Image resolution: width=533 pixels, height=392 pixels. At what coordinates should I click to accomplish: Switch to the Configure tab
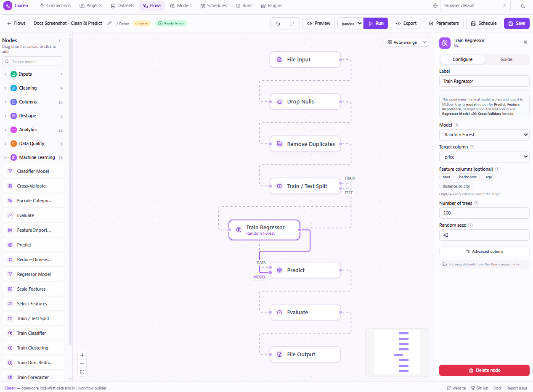[462, 59]
